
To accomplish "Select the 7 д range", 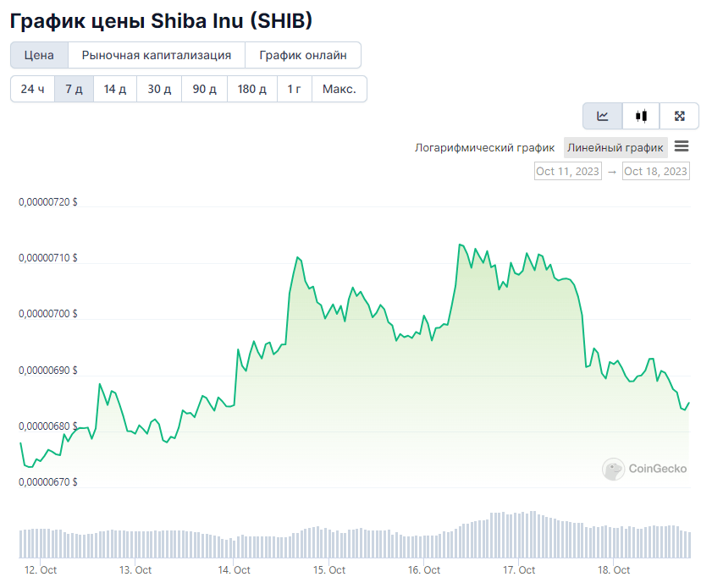I will [x=75, y=89].
